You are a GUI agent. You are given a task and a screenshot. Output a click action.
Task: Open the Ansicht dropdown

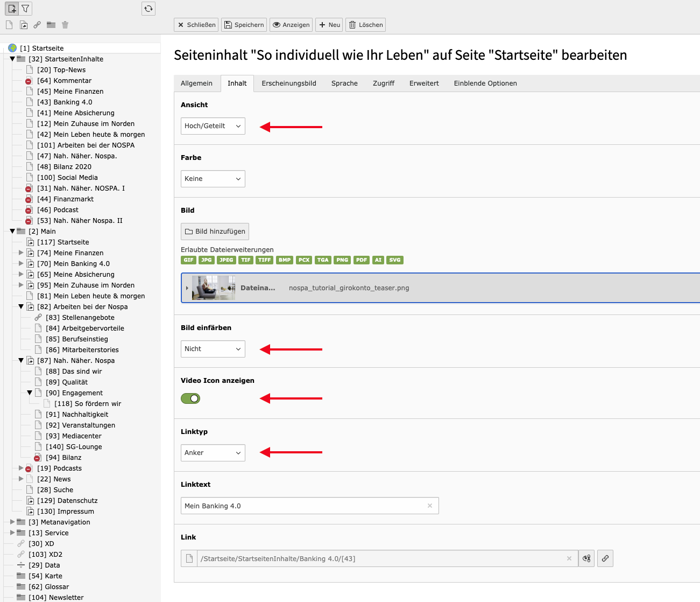(x=213, y=126)
